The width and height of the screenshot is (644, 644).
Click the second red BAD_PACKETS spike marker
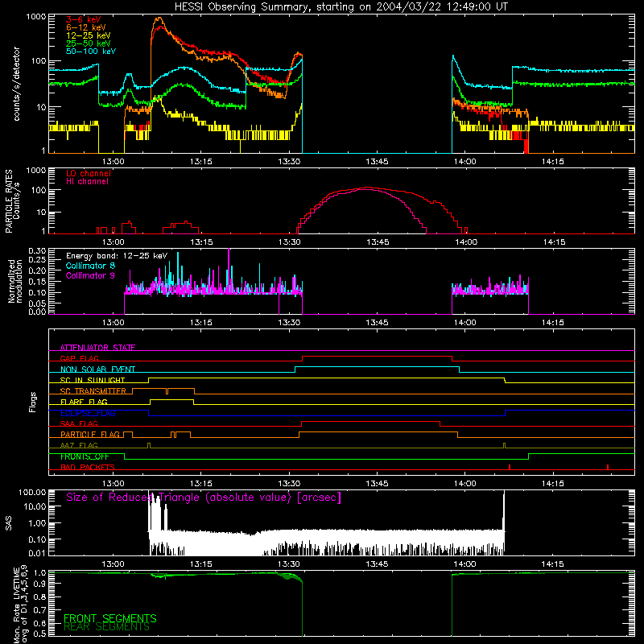point(608,467)
